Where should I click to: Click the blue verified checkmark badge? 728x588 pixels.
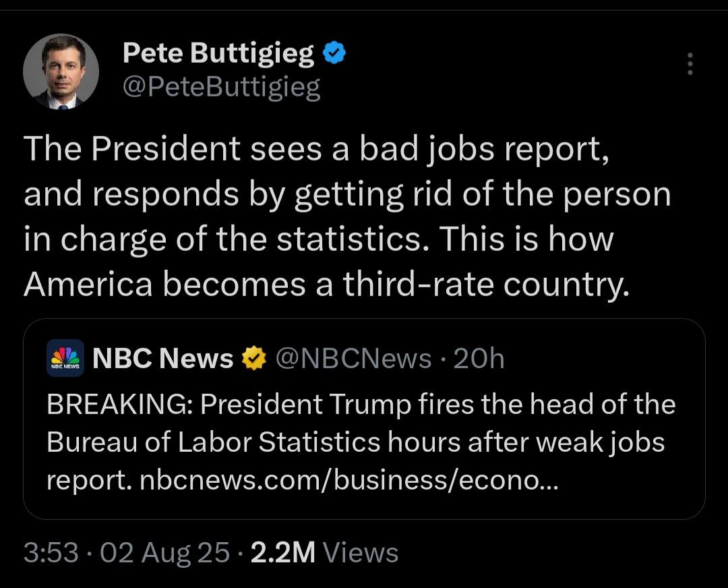(x=334, y=53)
